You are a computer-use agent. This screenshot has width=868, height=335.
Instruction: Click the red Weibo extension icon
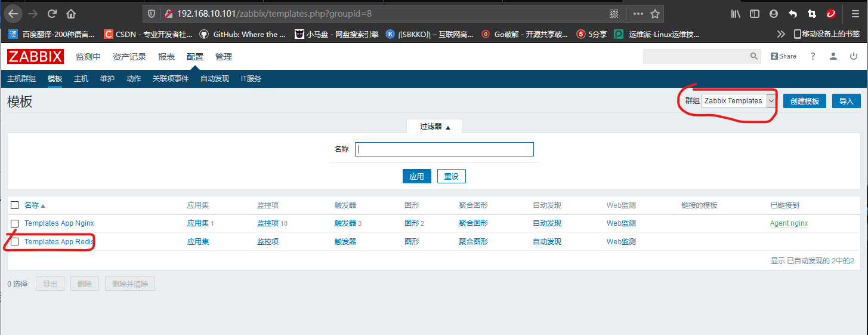830,13
